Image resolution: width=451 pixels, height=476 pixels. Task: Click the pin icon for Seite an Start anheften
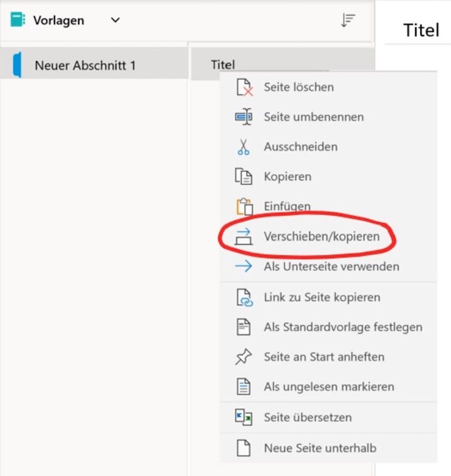tap(244, 357)
